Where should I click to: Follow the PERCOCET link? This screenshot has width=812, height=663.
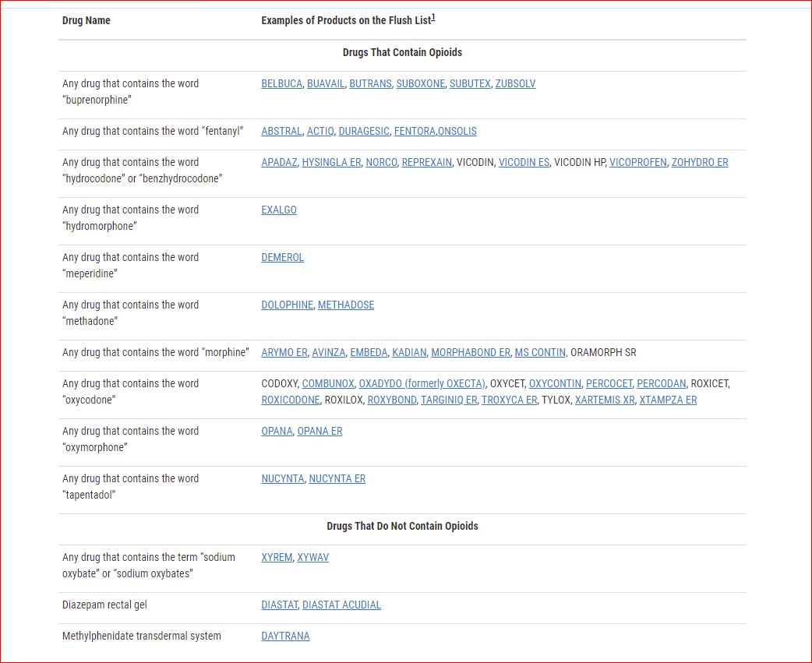[x=609, y=384]
